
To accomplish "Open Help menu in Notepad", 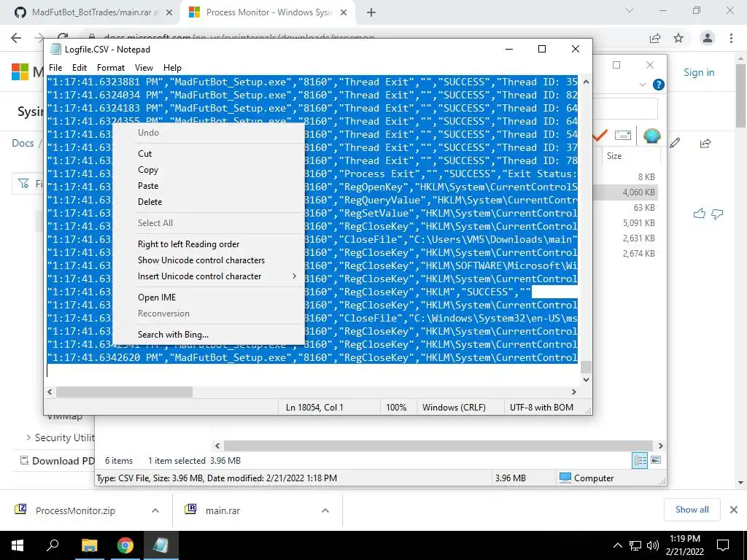I will tap(172, 68).
